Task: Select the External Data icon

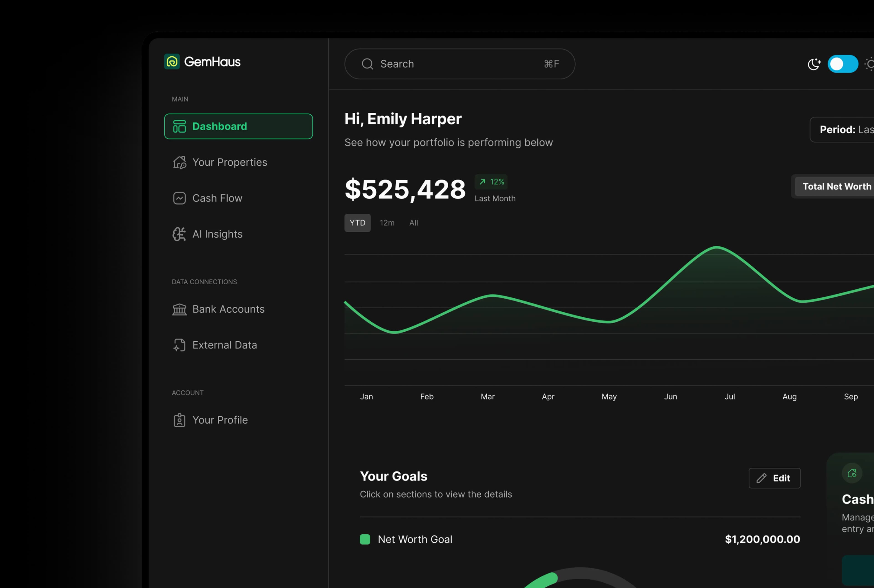Action: 179,345
